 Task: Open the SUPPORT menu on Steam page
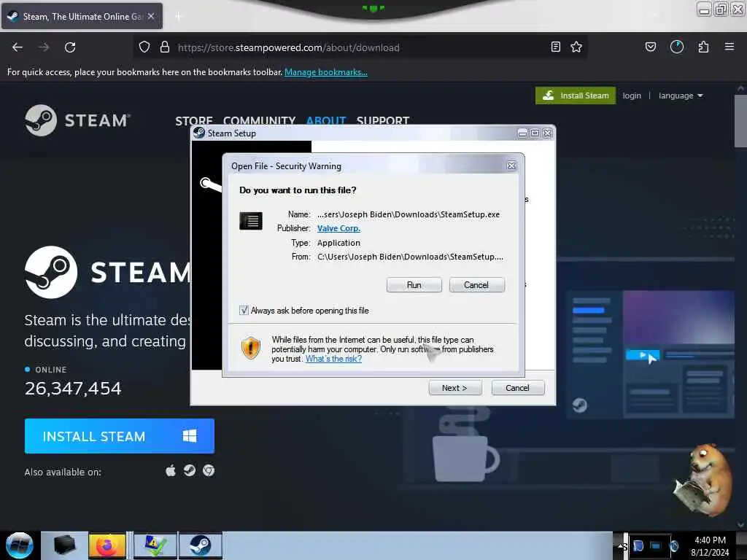click(383, 120)
